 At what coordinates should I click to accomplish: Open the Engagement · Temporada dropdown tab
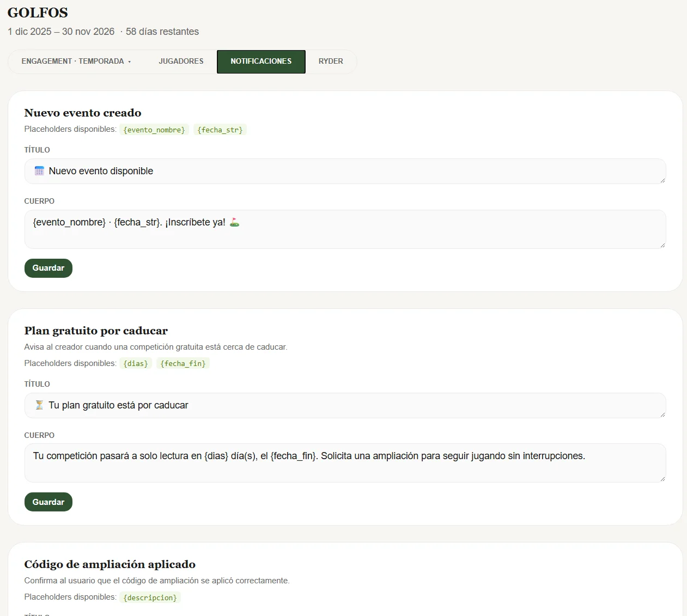pos(76,62)
